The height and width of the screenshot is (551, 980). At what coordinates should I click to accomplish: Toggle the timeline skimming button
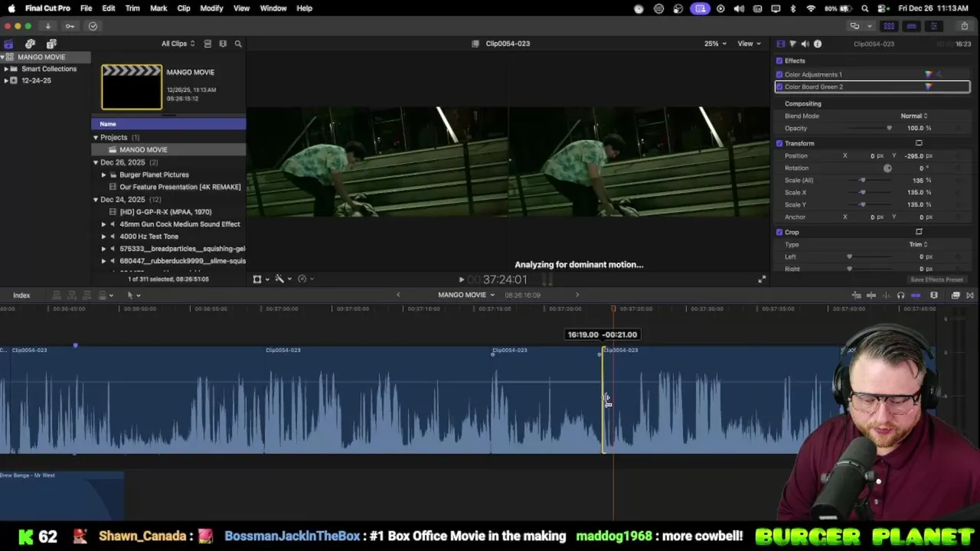pos(873,295)
